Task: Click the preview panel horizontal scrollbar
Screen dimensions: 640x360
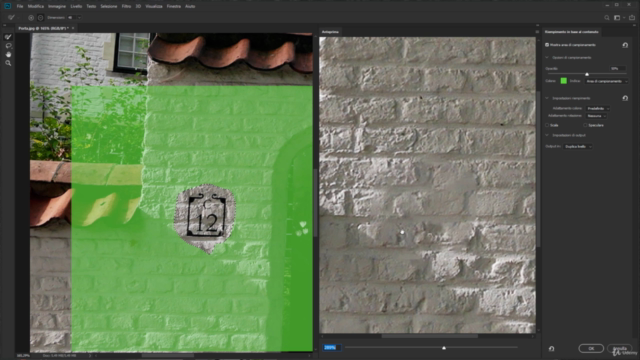Action: coord(429,336)
